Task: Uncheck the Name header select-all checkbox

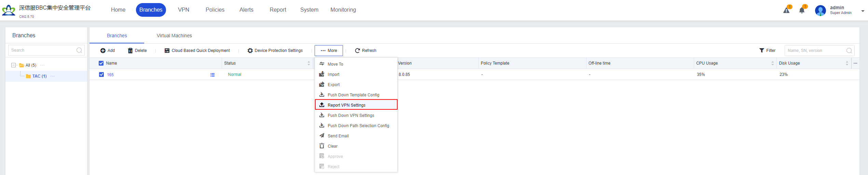Action: 101,63
